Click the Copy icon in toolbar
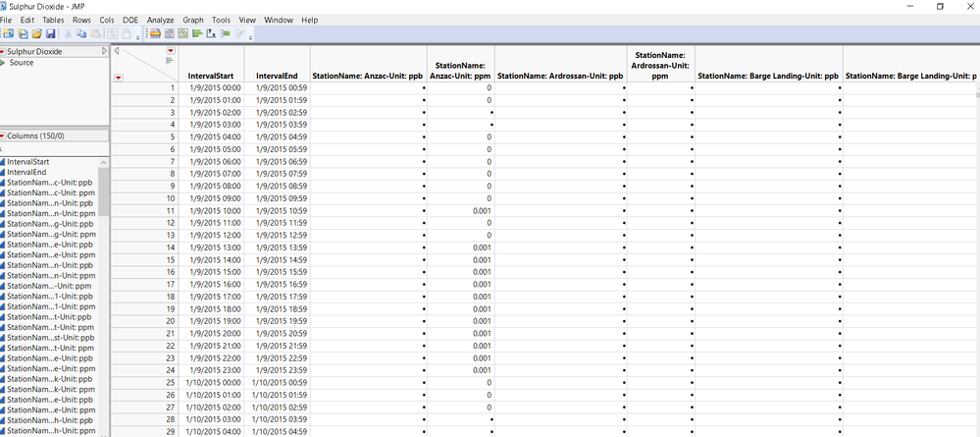Image resolution: width=980 pixels, height=437 pixels. (x=81, y=33)
